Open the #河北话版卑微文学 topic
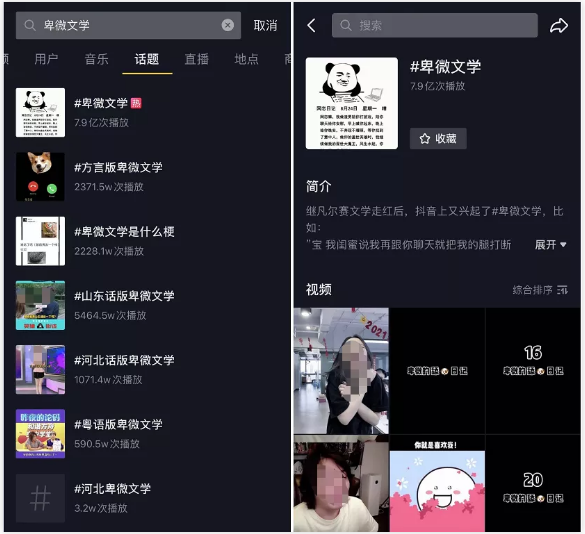This screenshot has height=534, width=585. click(x=124, y=360)
